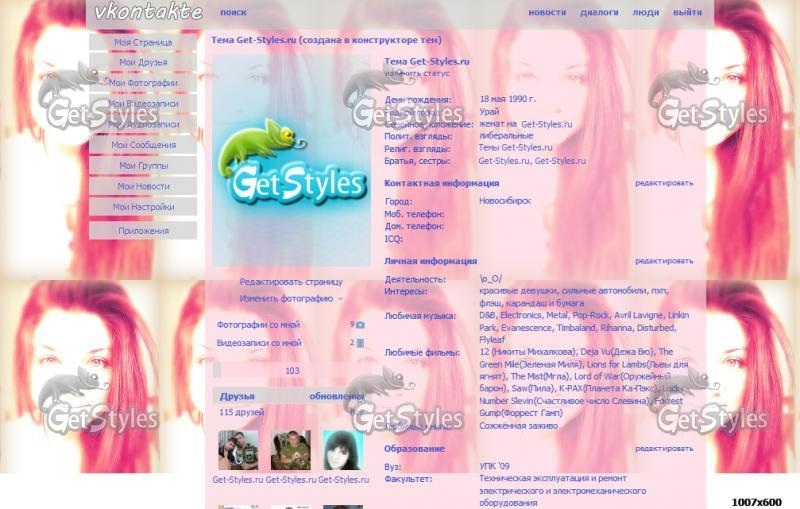Click the camera icon beside the photo count

pyautogui.click(x=360, y=325)
